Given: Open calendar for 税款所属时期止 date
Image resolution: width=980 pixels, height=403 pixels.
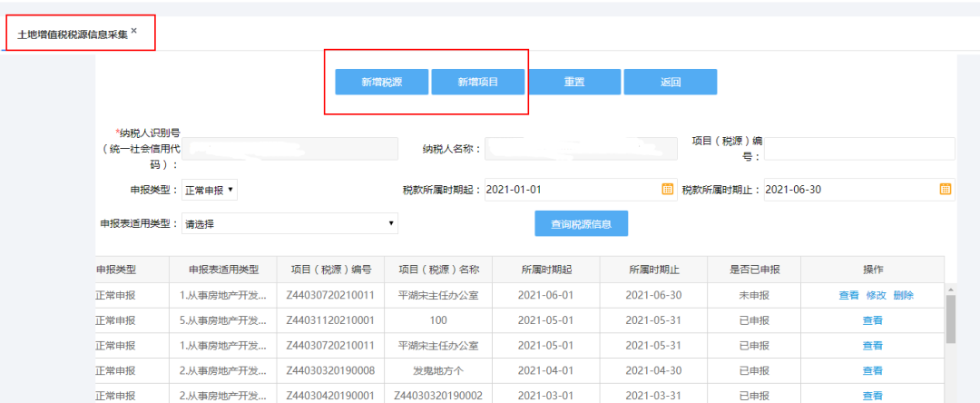Looking at the screenshot, I should coord(945,190).
